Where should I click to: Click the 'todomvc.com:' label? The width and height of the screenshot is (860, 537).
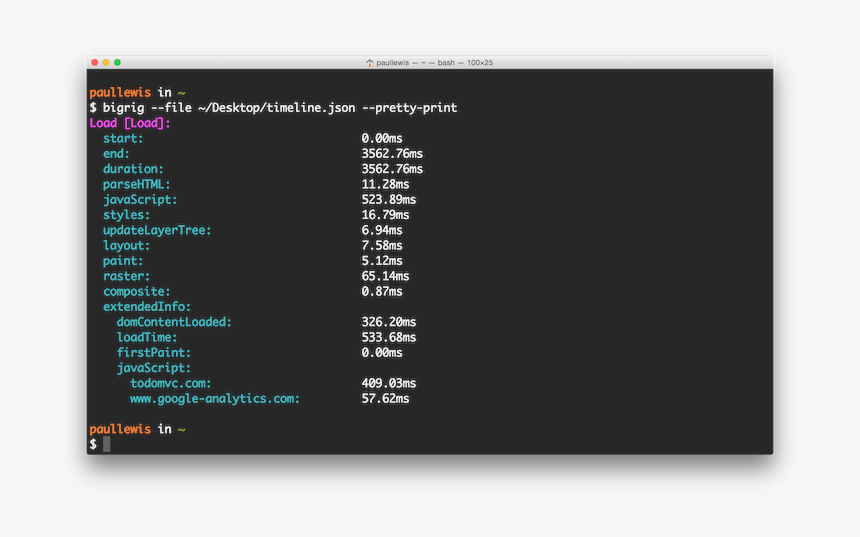(x=171, y=383)
